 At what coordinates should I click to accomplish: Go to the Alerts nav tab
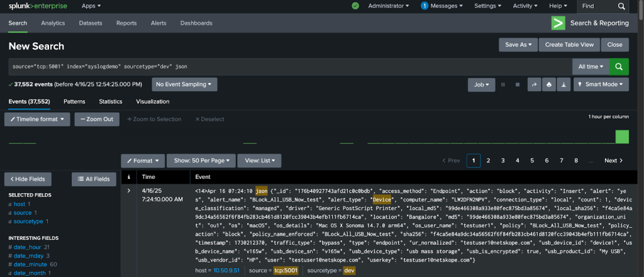click(x=158, y=23)
